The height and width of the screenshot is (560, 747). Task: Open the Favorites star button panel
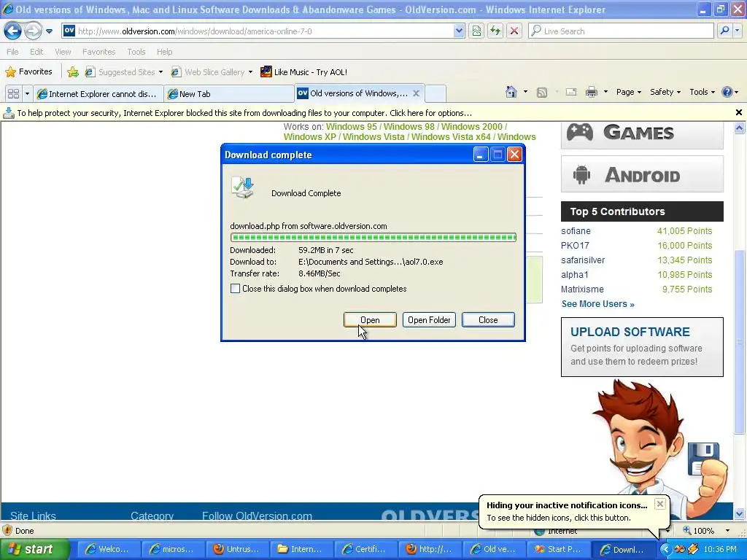tap(28, 72)
